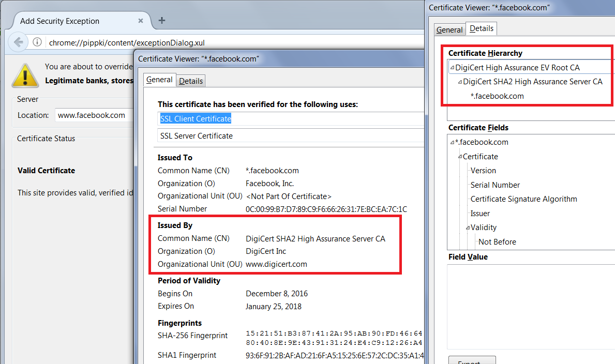Image resolution: width=615 pixels, height=364 pixels.
Task: Focus the browser address bar URL
Action: pyautogui.click(x=127, y=43)
